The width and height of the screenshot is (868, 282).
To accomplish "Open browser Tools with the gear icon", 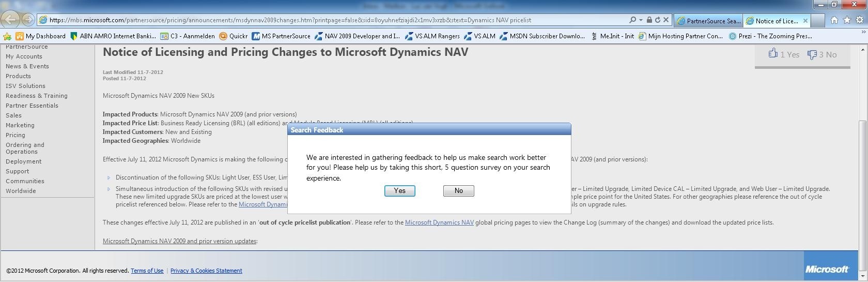I will (859, 20).
